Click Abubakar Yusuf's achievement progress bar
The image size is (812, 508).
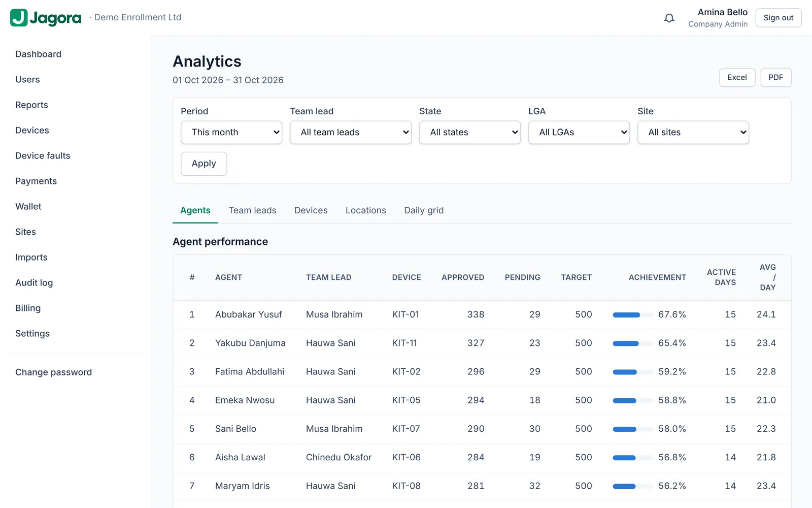[633, 315]
